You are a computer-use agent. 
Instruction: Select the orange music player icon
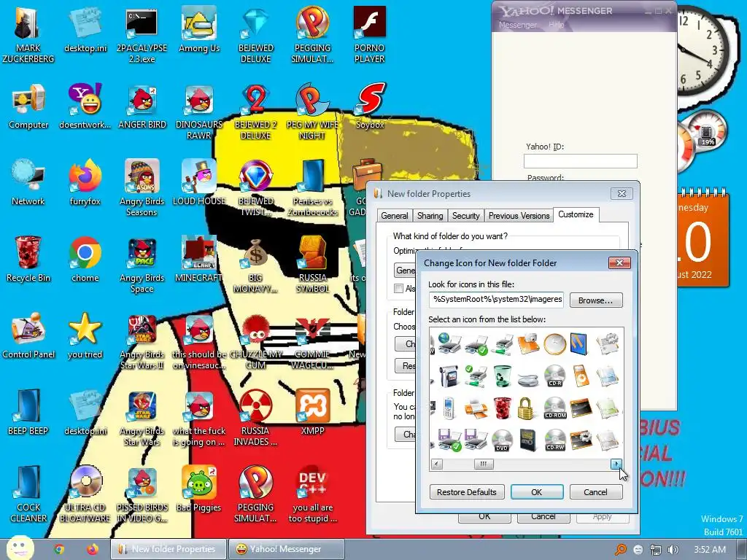coord(581,376)
